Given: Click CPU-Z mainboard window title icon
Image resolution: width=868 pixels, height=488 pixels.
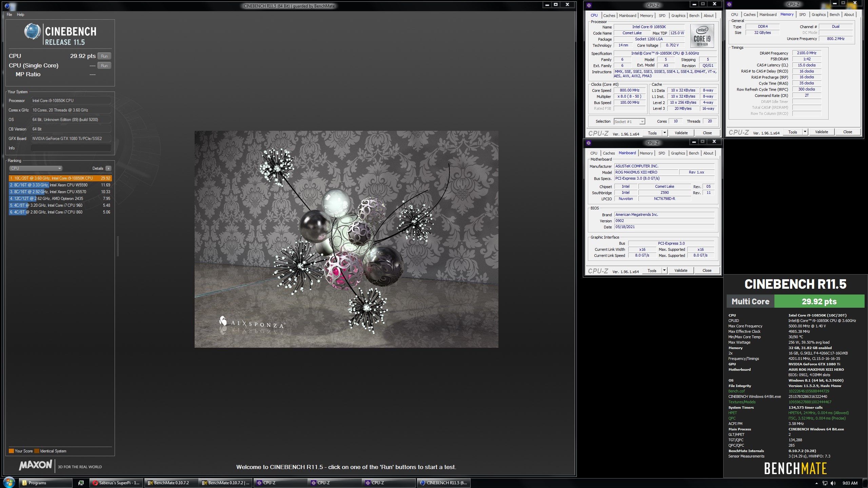Looking at the screenshot, I should [x=589, y=143].
